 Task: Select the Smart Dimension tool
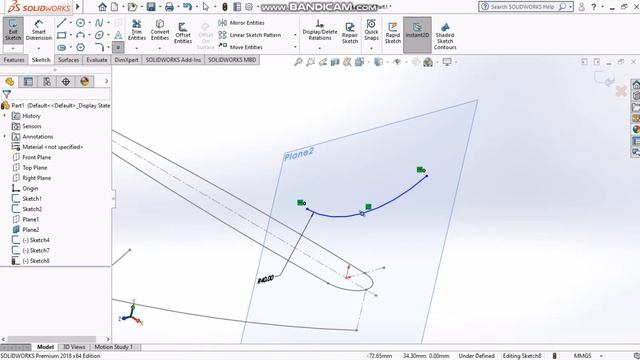pos(39,30)
